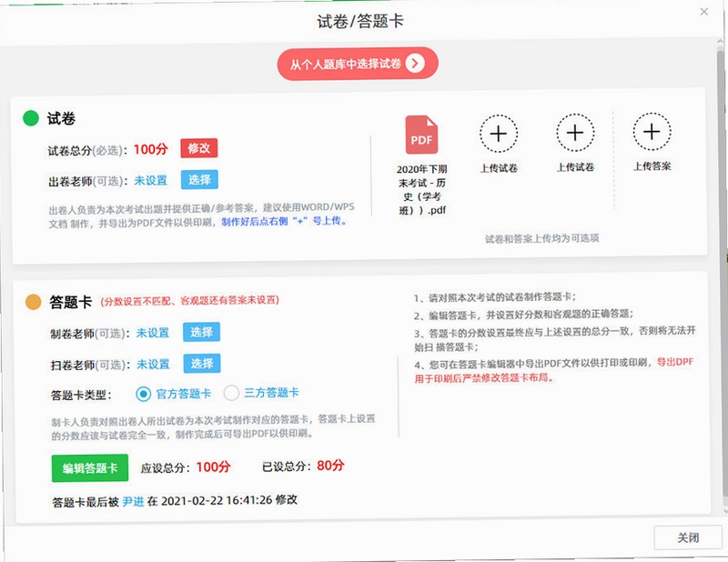Screen dimensions: 728x562
Task: Click the red text 导出DPF warning
Action: coord(554,370)
